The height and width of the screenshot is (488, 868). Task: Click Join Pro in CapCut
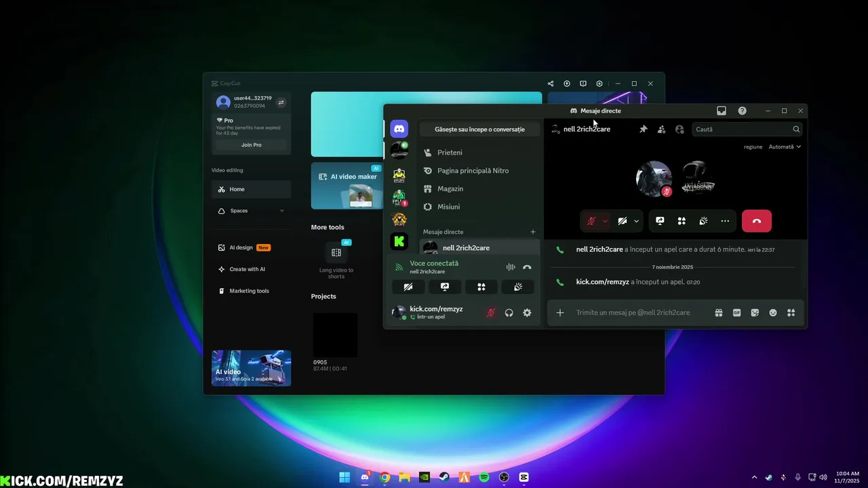click(252, 145)
